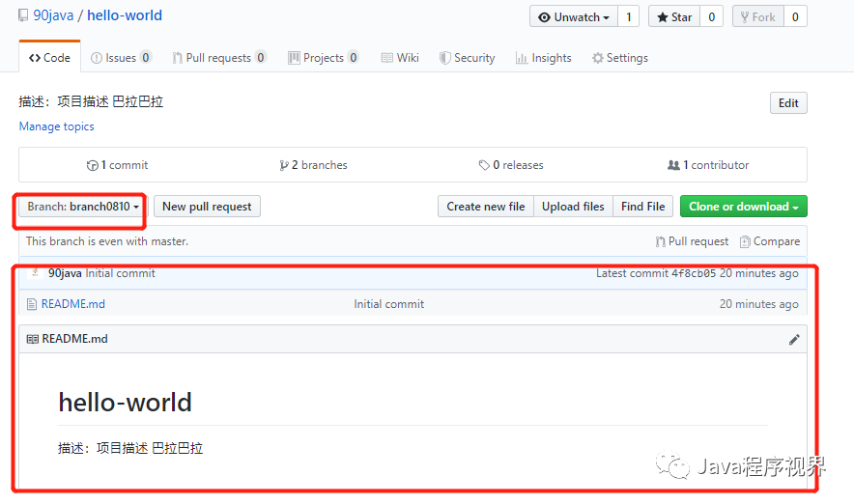Click Create new file

click(486, 207)
